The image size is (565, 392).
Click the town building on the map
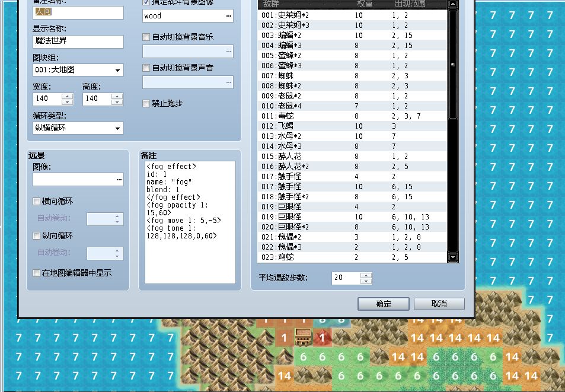coord(303,337)
